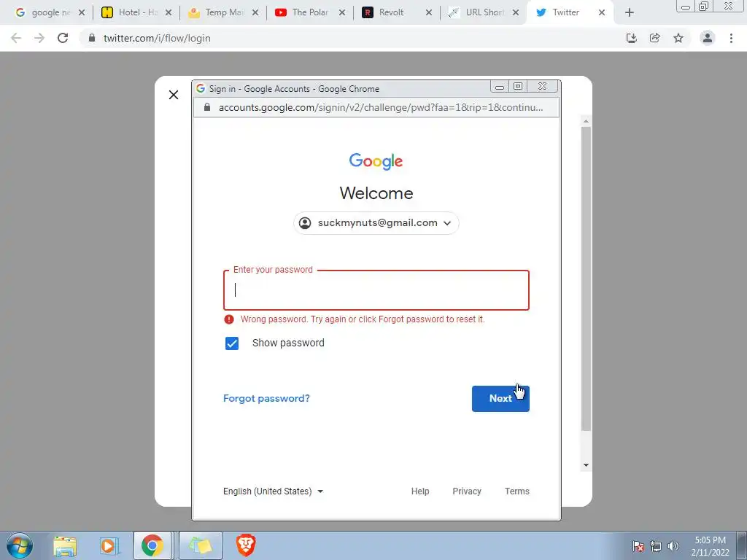
Task: Go forward using the browser forward arrow
Action: [x=39, y=38]
